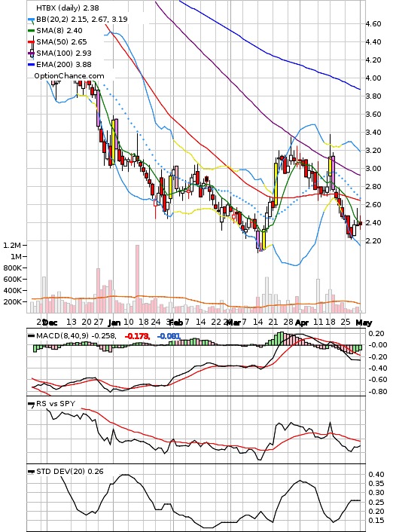The height and width of the screenshot is (532, 396).
Task: Click the 4.60 price axis label
Action: click(x=373, y=24)
